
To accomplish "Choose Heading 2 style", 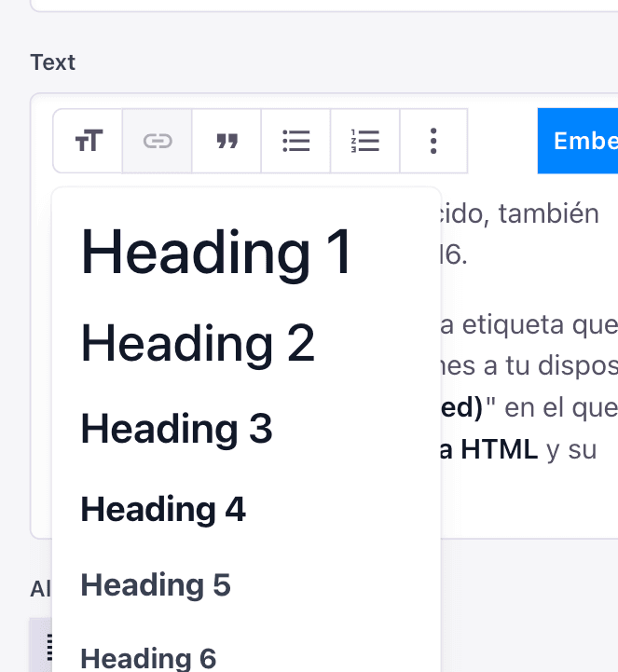I will click(198, 343).
